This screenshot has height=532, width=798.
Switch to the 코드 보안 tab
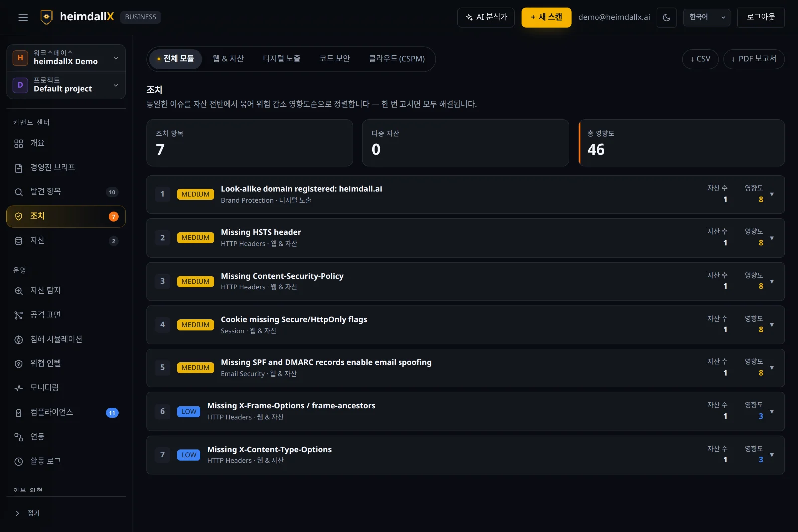(334, 59)
